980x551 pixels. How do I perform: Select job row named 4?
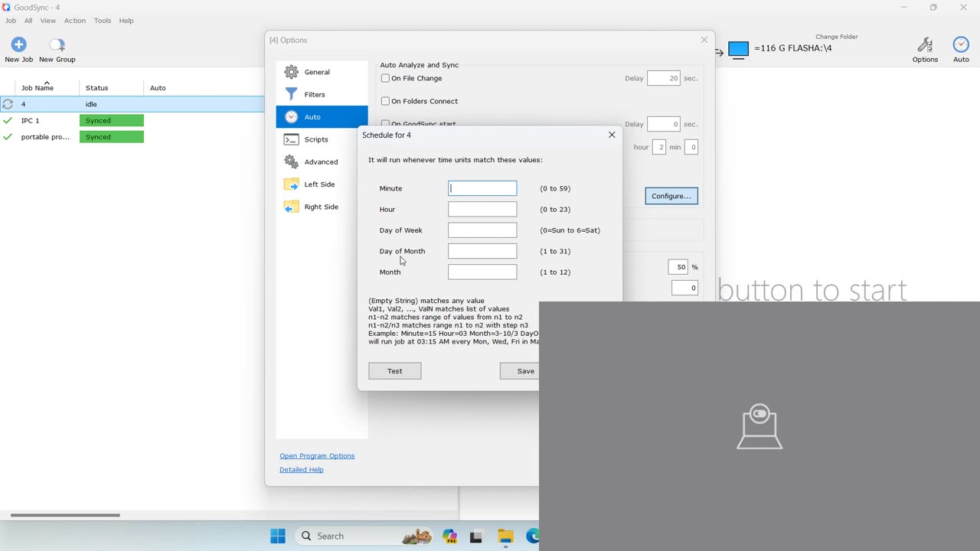coord(132,104)
